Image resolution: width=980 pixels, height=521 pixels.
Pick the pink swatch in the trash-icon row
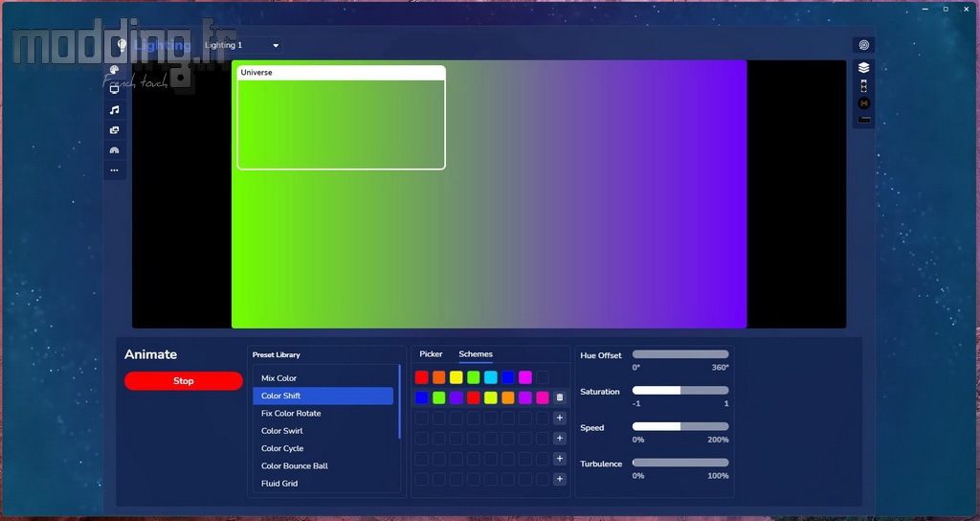[543, 397]
